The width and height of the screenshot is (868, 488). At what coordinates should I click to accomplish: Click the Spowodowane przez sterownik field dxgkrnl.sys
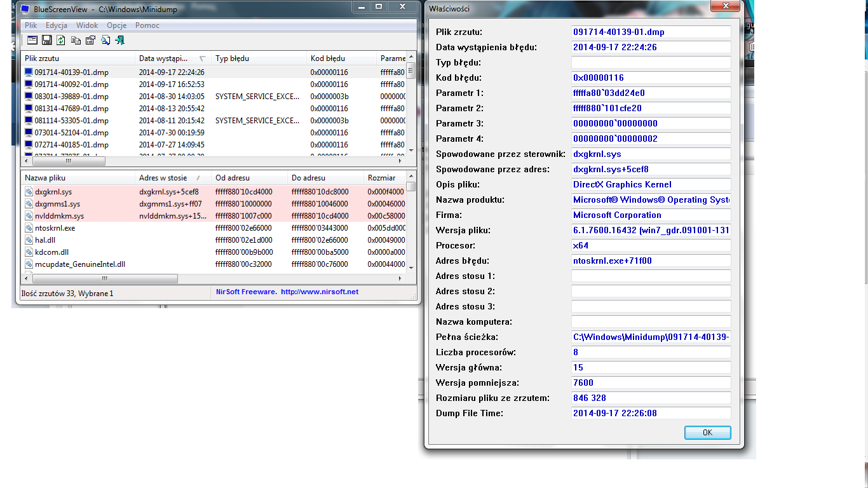[x=651, y=154]
